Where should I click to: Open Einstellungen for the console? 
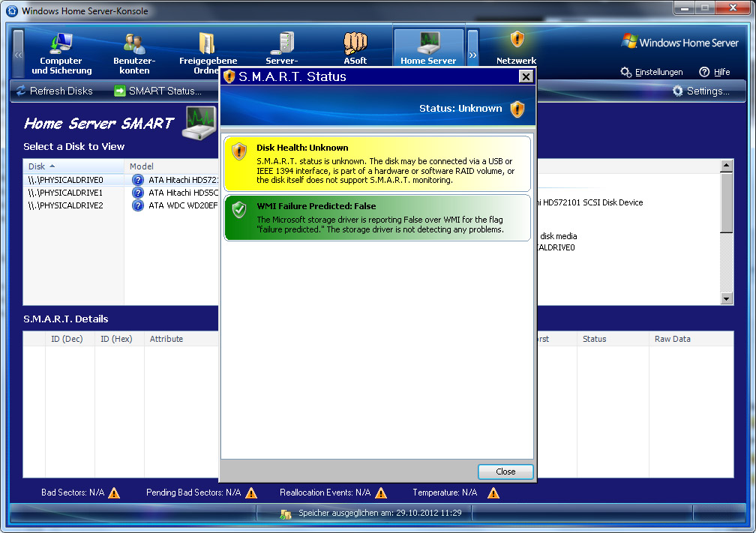tap(652, 72)
